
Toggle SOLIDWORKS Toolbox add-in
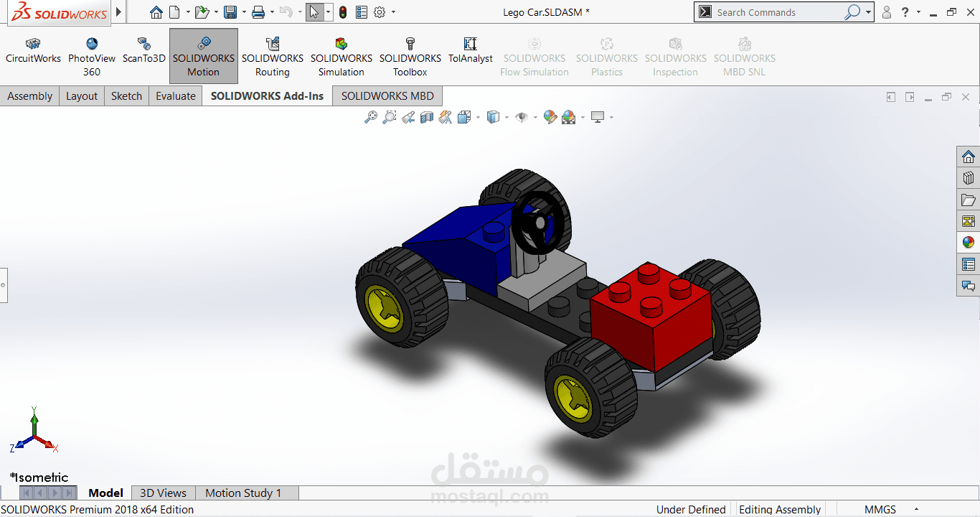pyautogui.click(x=410, y=57)
